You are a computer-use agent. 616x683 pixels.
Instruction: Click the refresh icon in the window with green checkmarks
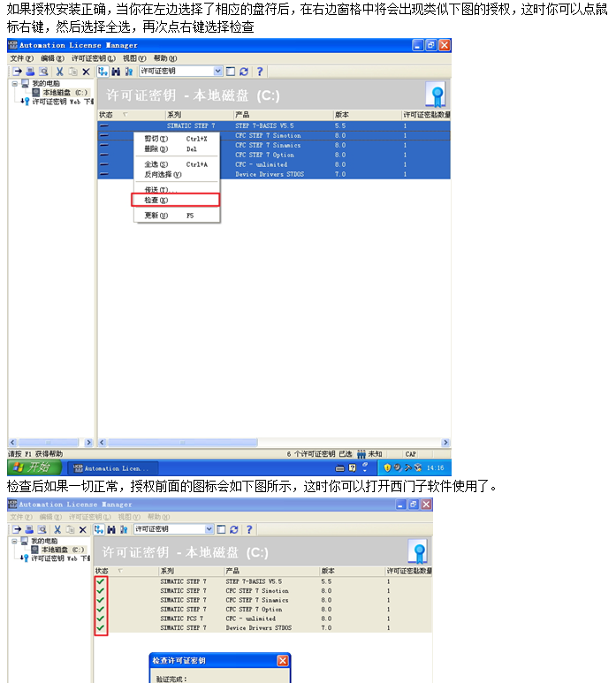click(x=234, y=529)
